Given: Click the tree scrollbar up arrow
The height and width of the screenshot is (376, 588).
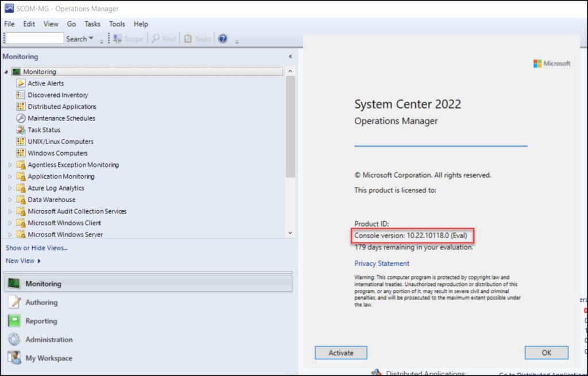Looking at the screenshot, I should pos(290,71).
